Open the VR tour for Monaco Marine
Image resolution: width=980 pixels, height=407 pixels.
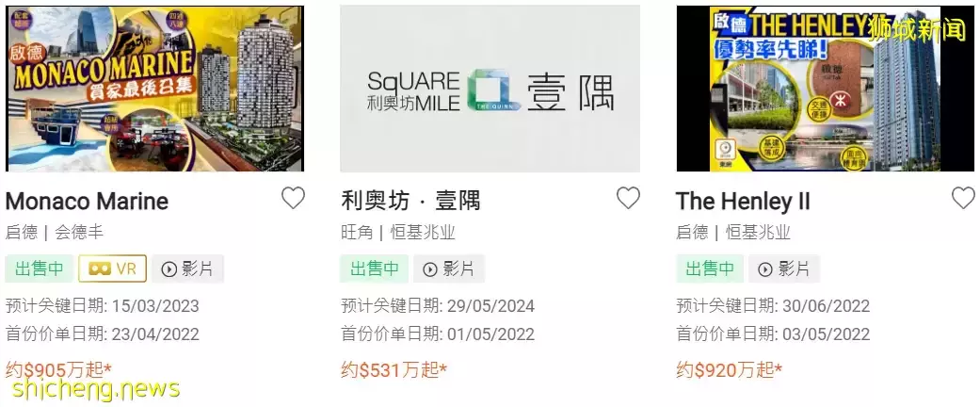113,269
